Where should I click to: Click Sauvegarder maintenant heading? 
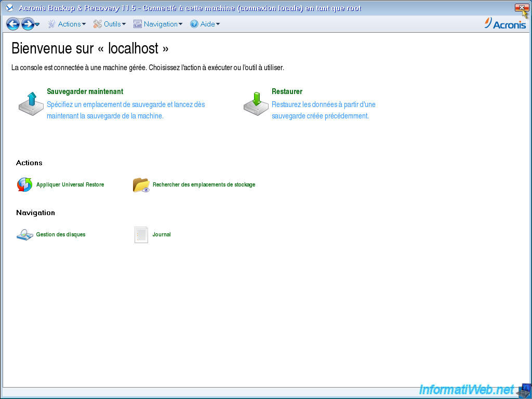point(85,91)
